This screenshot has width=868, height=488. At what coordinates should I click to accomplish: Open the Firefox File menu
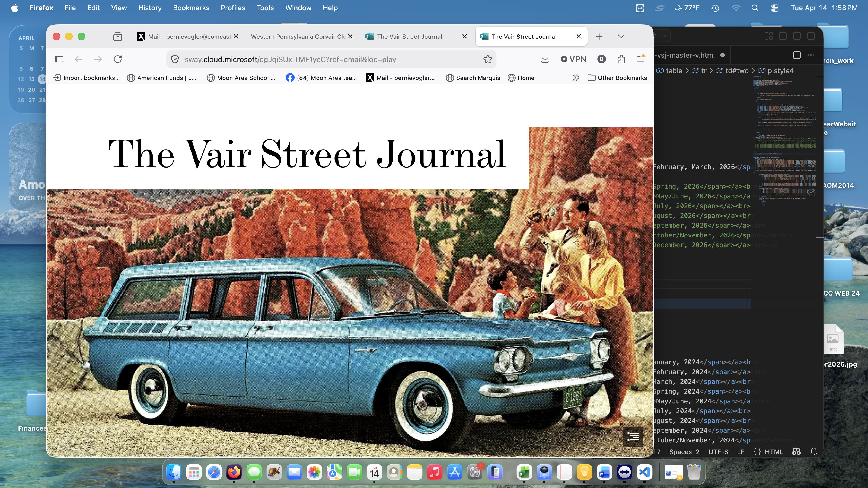[x=70, y=8]
